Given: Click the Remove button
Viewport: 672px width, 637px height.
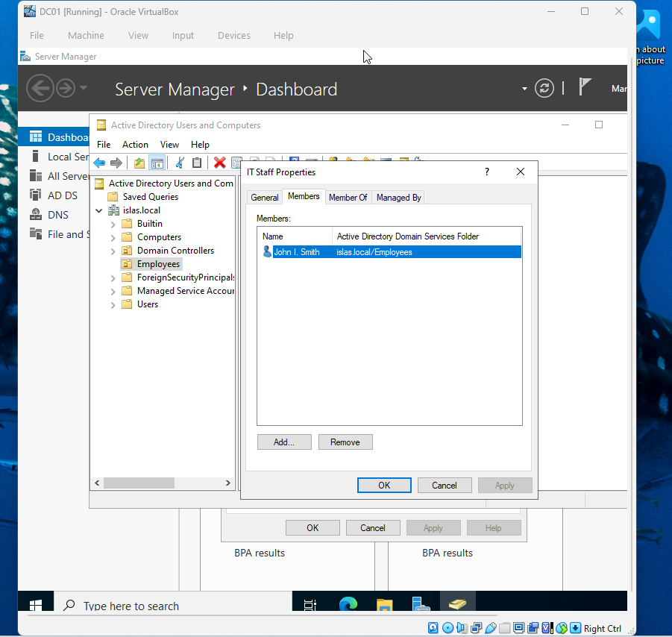Looking at the screenshot, I should pyautogui.click(x=345, y=442).
